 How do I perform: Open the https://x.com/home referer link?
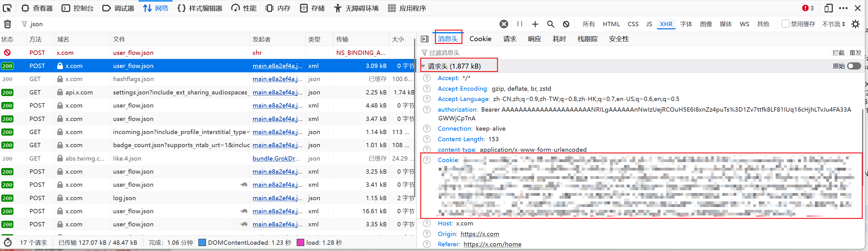(492, 244)
